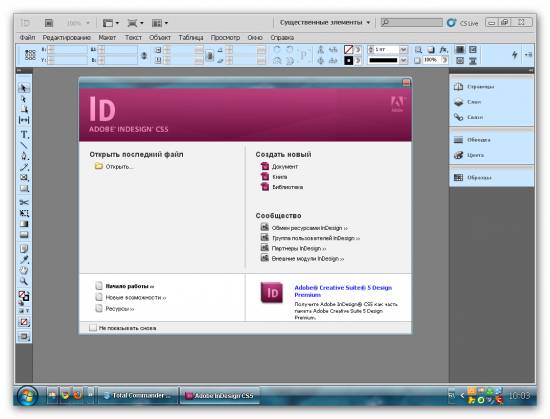Screen dimensions: 550x419
Task: Change the screen view mode in toolbox
Action: [x=24, y=337]
